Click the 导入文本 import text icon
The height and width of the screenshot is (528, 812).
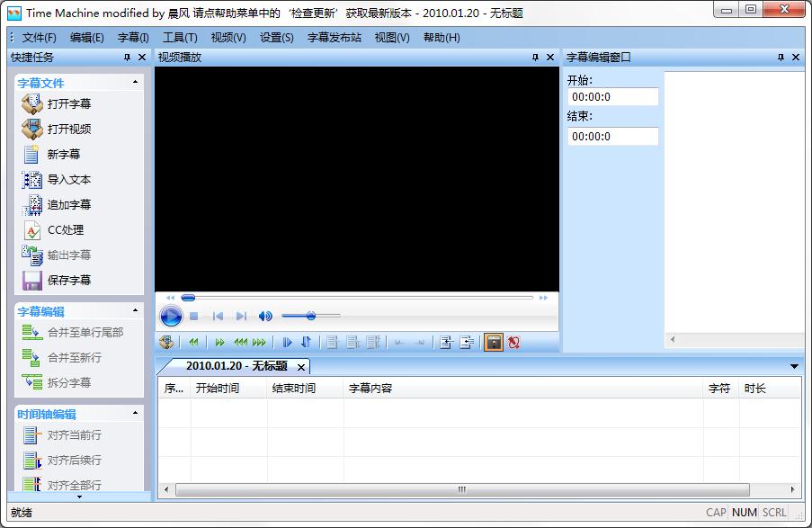point(32,179)
